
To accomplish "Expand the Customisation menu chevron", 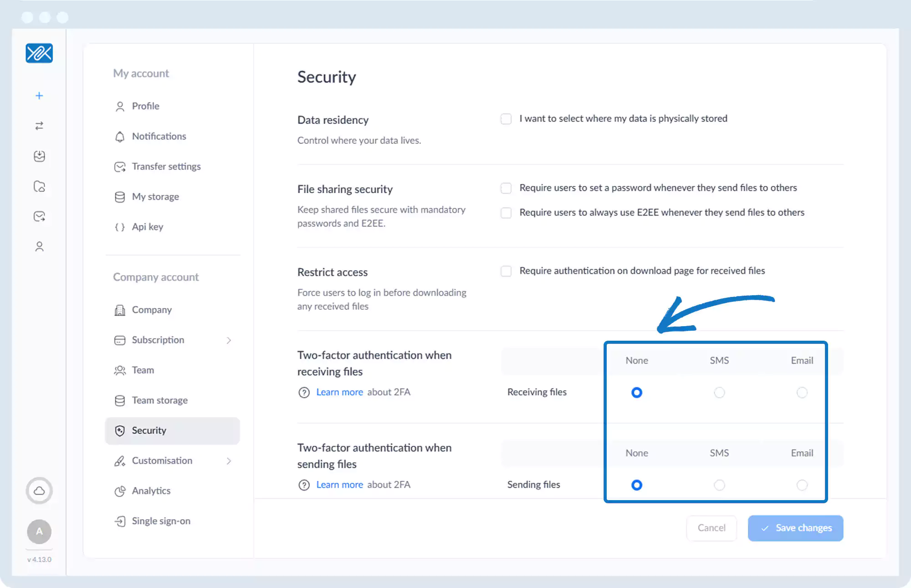I will [229, 461].
